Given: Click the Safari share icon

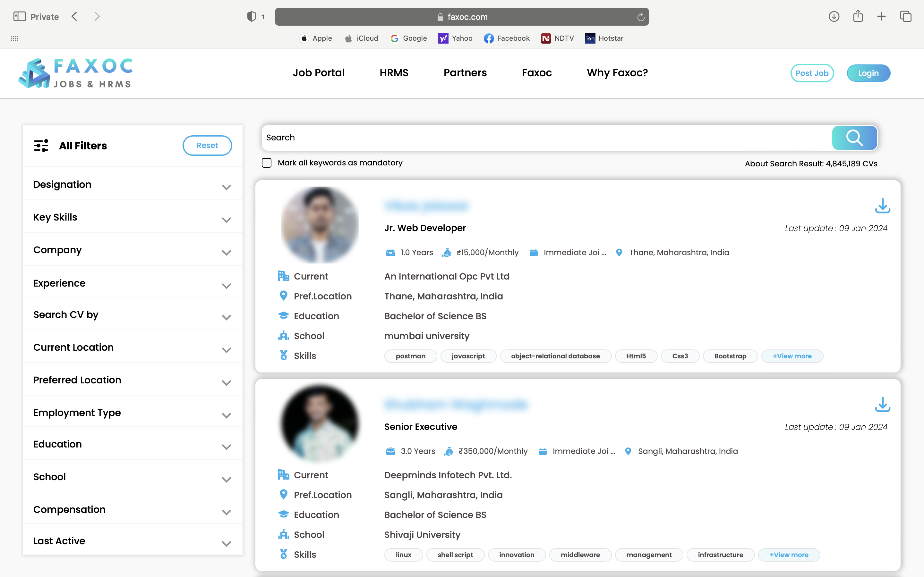Looking at the screenshot, I should click(858, 16).
